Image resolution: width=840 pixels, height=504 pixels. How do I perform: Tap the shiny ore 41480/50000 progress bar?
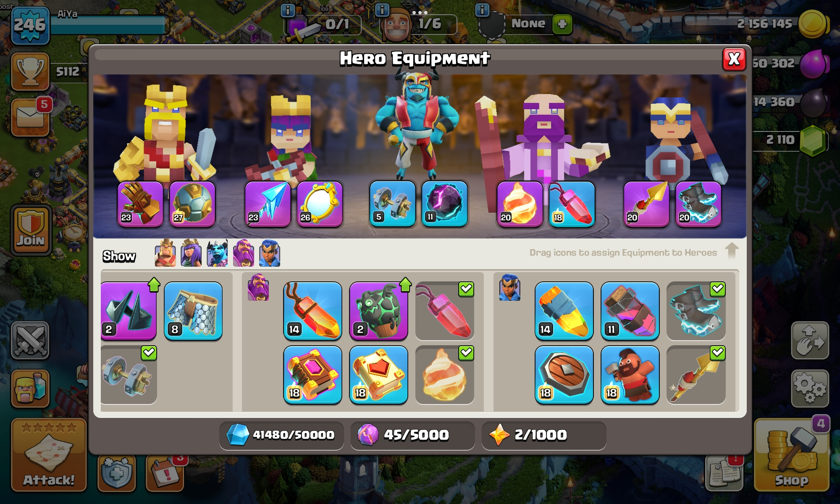click(x=281, y=435)
